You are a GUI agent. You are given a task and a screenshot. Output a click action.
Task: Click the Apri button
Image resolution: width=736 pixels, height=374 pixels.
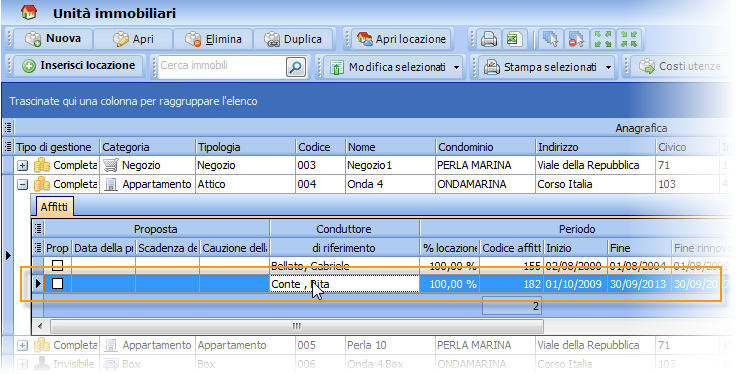(x=133, y=39)
